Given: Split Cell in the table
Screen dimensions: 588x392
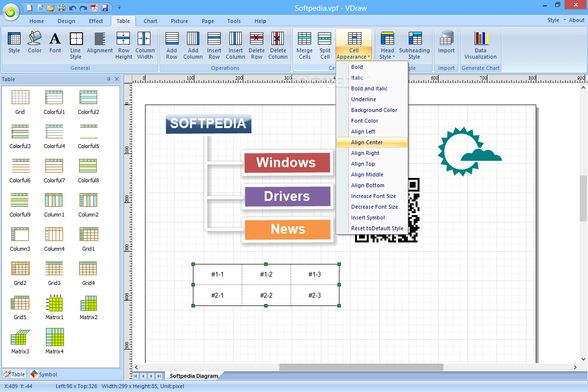Looking at the screenshot, I should click(325, 46).
